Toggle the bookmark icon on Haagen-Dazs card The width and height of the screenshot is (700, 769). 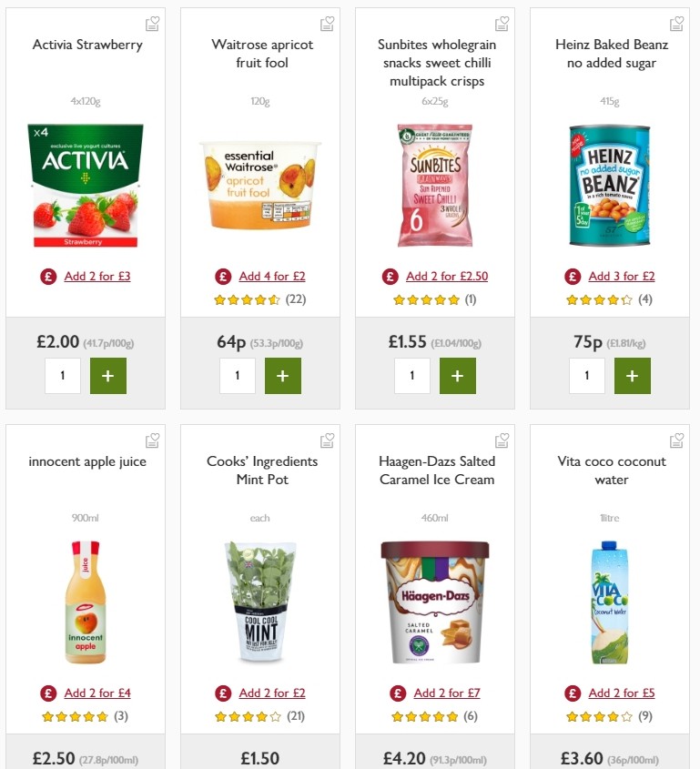point(502,440)
